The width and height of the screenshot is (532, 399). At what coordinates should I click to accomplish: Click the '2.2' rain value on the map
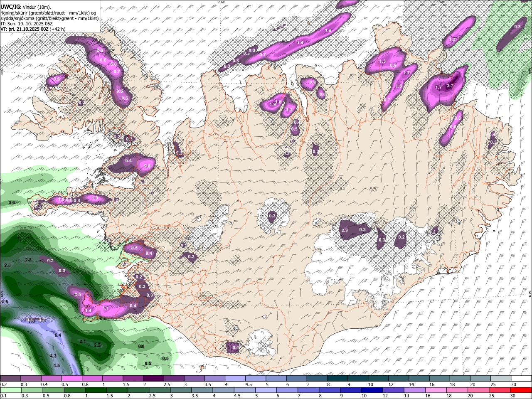point(97,345)
